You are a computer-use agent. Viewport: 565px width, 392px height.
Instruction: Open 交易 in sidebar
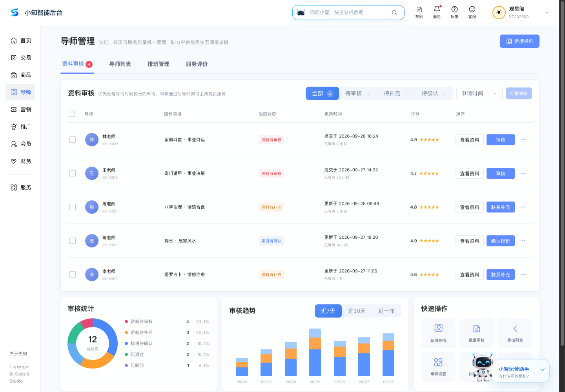(x=20, y=58)
